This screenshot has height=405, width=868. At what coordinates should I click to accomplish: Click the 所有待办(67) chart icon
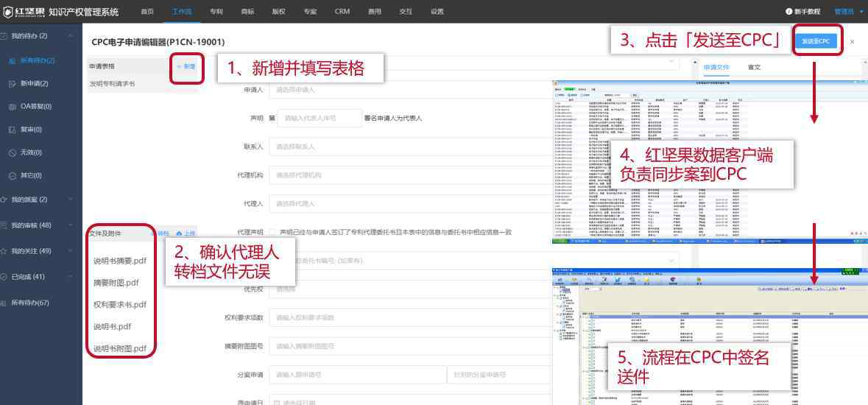pyautogui.click(x=4, y=303)
